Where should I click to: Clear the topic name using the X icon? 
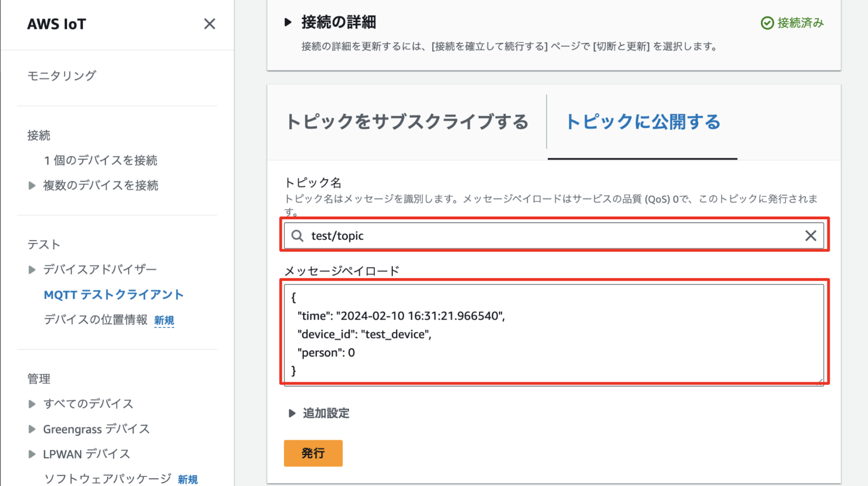(812, 236)
